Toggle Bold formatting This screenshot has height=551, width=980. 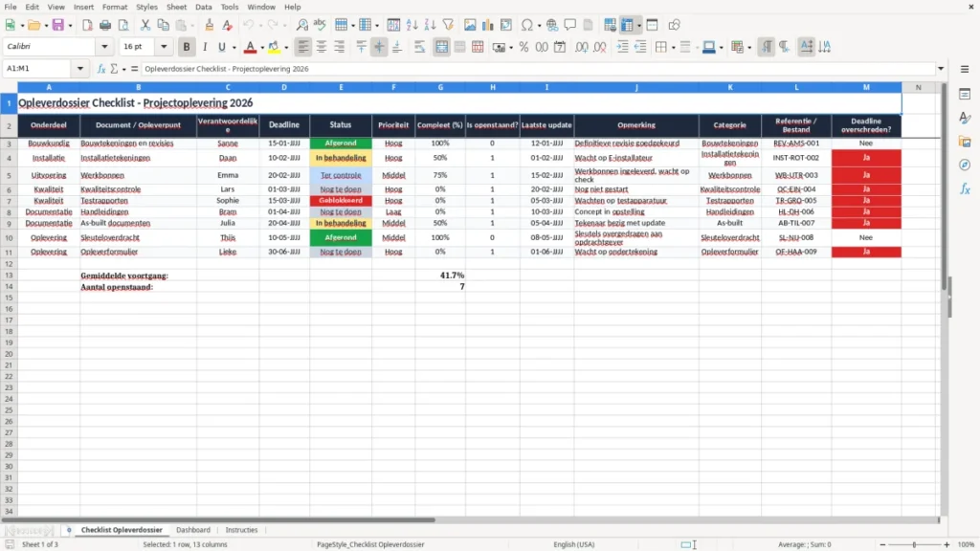pos(187,47)
